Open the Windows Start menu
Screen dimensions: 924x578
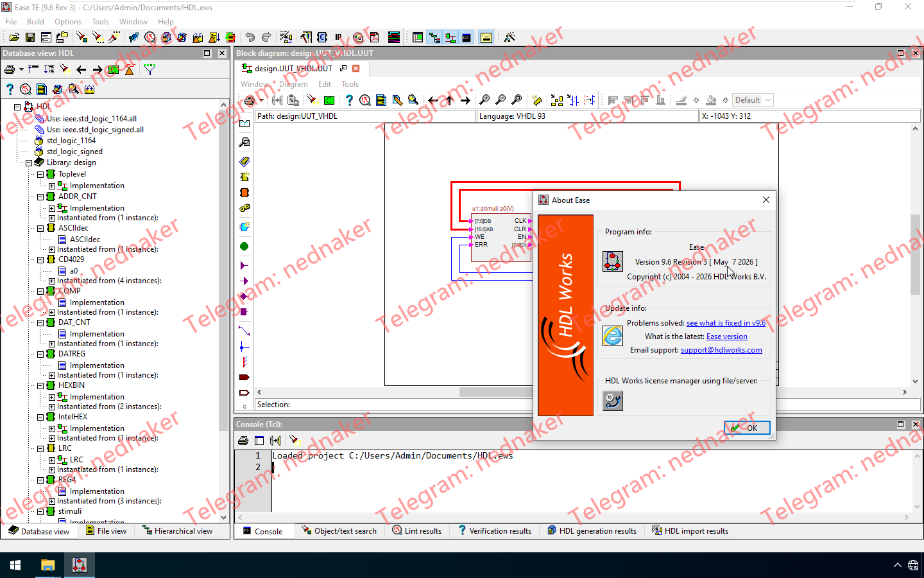click(15, 565)
